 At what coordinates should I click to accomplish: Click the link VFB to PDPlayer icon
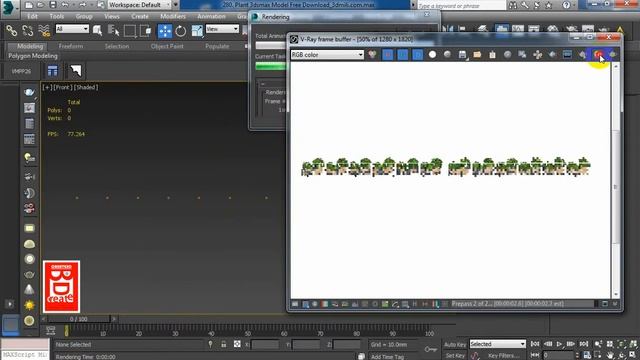tap(567, 54)
